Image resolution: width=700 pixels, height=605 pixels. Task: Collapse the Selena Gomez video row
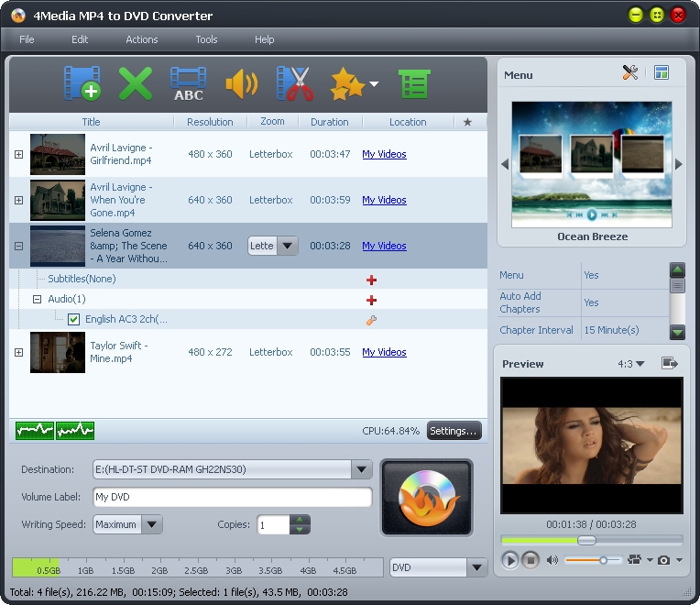[18, 246]
